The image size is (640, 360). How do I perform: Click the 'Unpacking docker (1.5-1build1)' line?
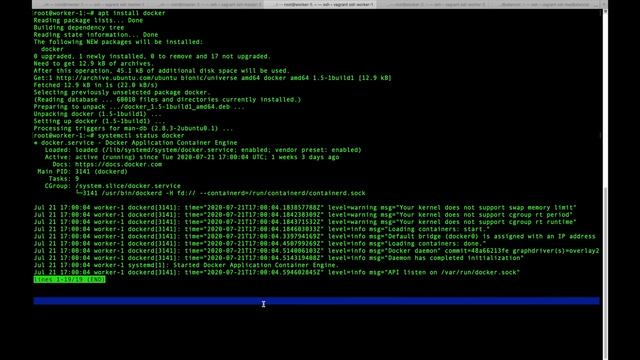[98, 114]
